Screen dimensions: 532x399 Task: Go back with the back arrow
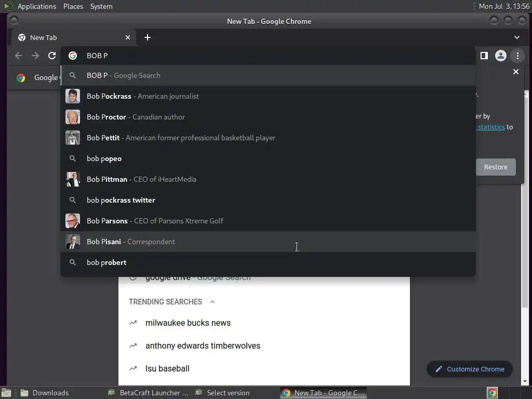click(x=19, y=56)
